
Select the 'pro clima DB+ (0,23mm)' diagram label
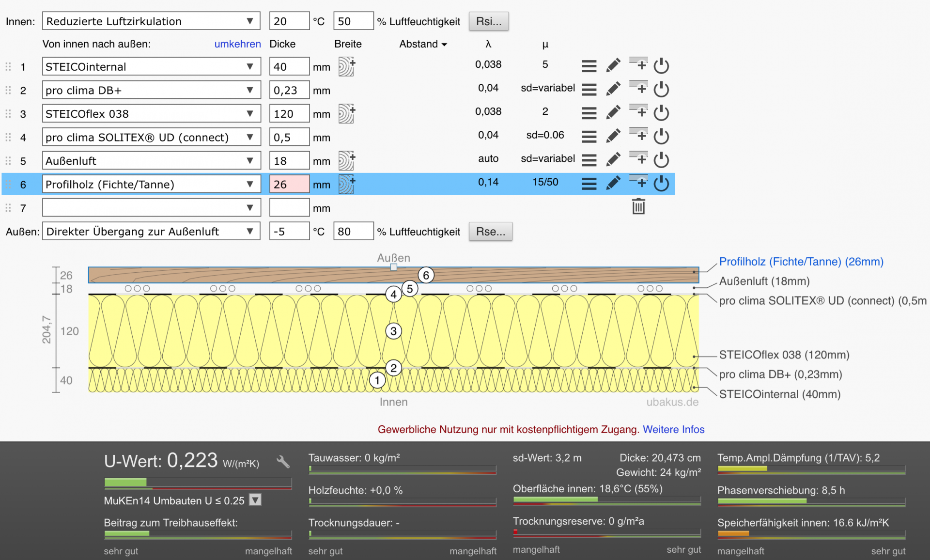pos(780,374)
